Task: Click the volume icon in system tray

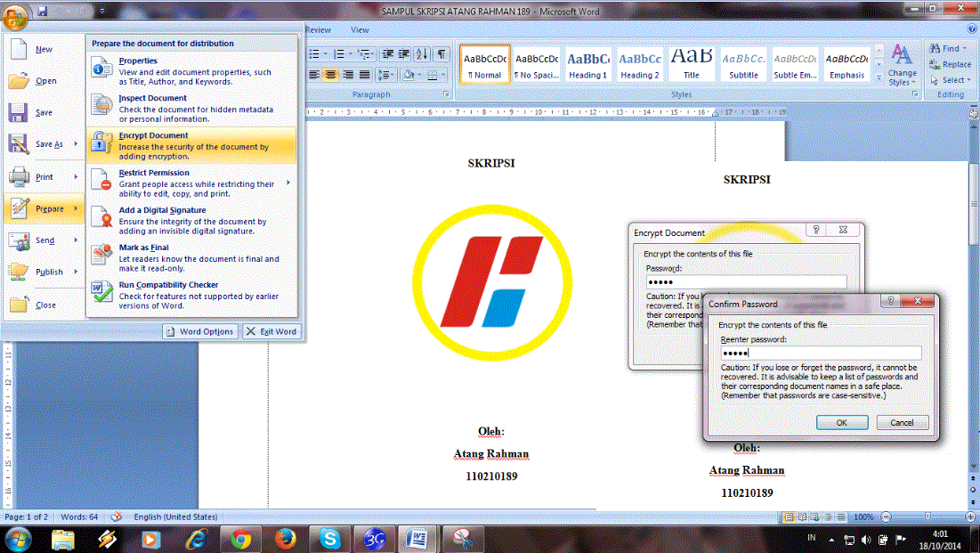Action: (x=866, y=540)
